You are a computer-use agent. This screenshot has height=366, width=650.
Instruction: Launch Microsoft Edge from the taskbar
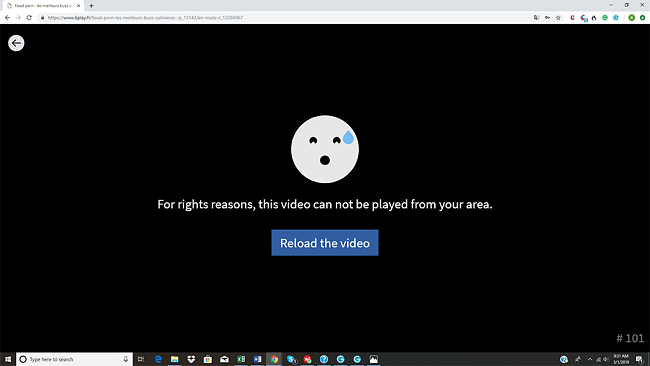point(158,359)
